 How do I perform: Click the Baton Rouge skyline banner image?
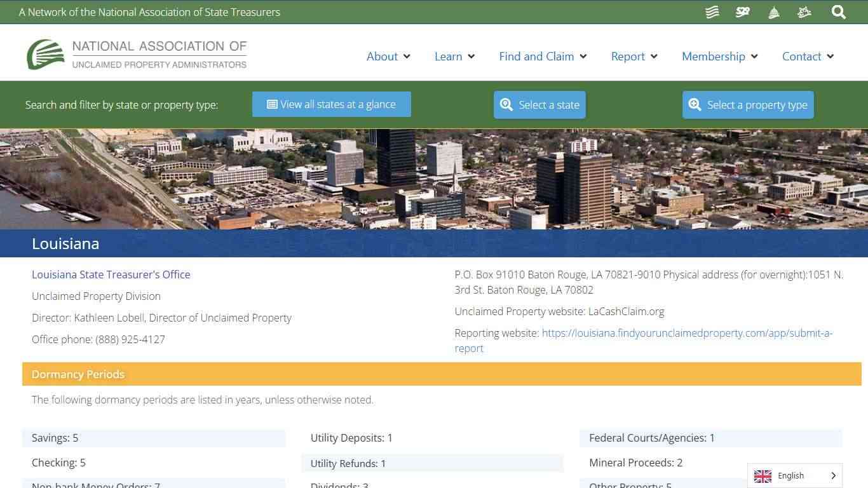(x=434, y=178)
